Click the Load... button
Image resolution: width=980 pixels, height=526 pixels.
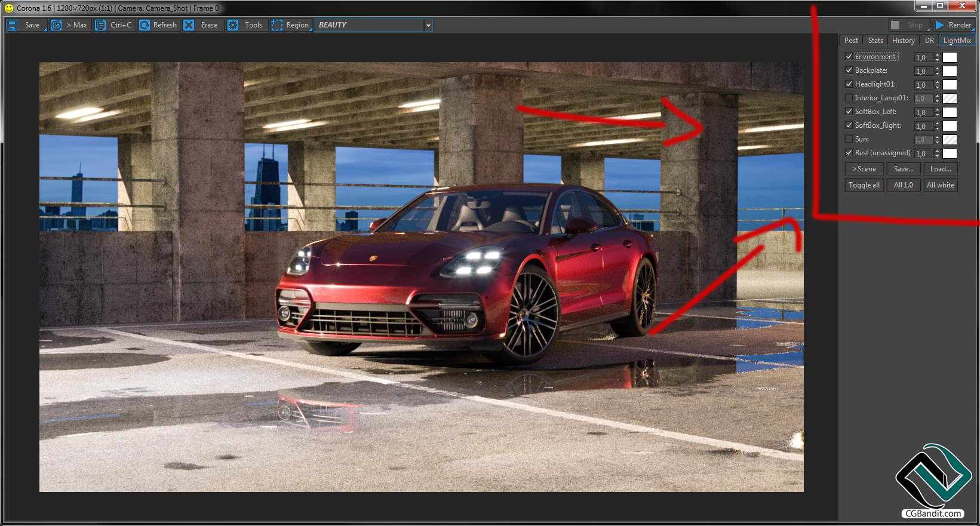click(941, 169)
